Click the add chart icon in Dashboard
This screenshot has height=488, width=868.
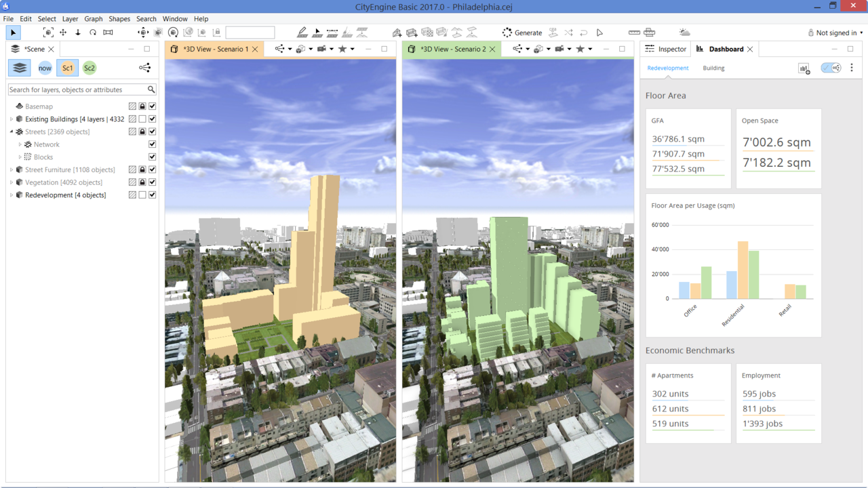pyautogui.click(x=804, y=68)
